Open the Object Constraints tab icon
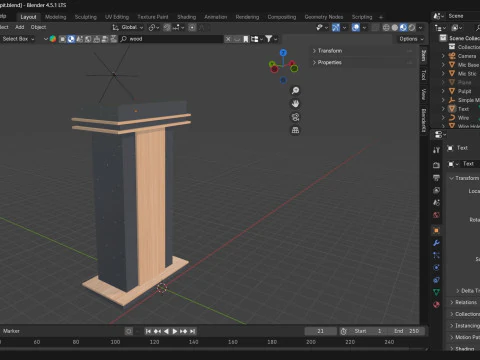This screenshot has width=480, height=360. [x=436, y=280]
